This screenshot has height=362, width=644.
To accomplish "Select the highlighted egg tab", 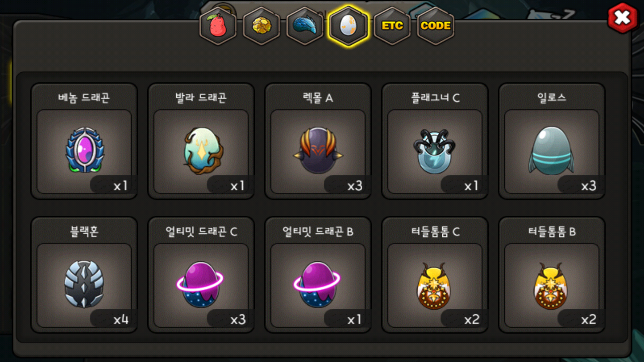I will click(x=348, y=26).
